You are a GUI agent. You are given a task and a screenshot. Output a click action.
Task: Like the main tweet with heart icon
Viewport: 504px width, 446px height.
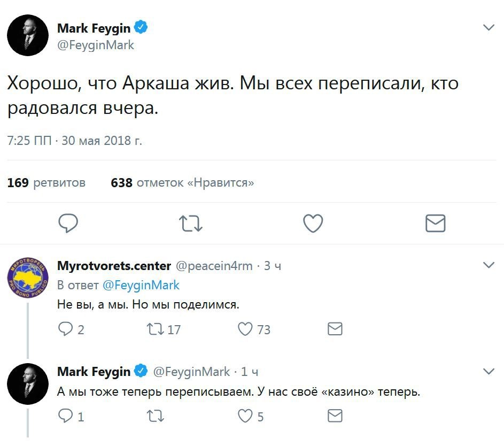(x=313, y=223)
